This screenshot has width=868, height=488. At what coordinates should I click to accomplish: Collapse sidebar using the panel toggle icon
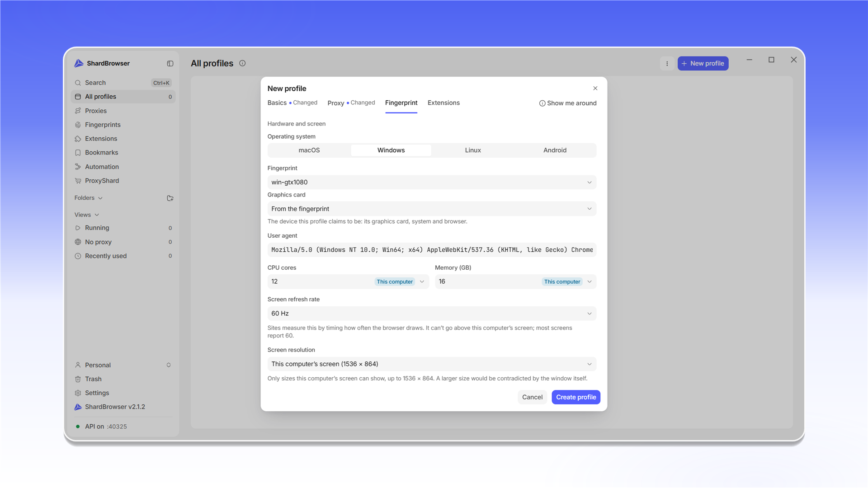(170, 64)
